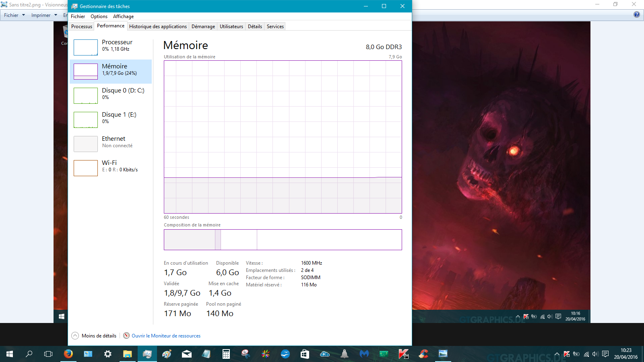Open the Fichier dropdown in photo viewer
Screen dimensions: 644x362
click(14, 15)
